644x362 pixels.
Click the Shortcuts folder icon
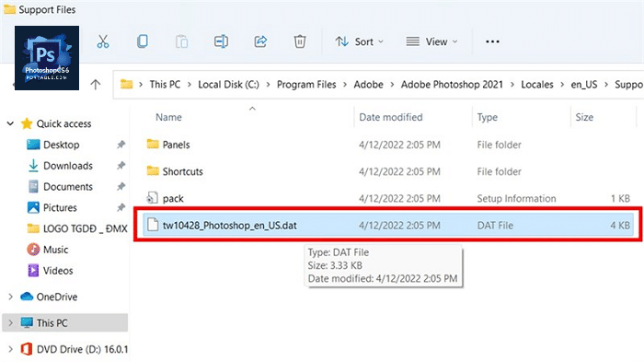point(153,170)
